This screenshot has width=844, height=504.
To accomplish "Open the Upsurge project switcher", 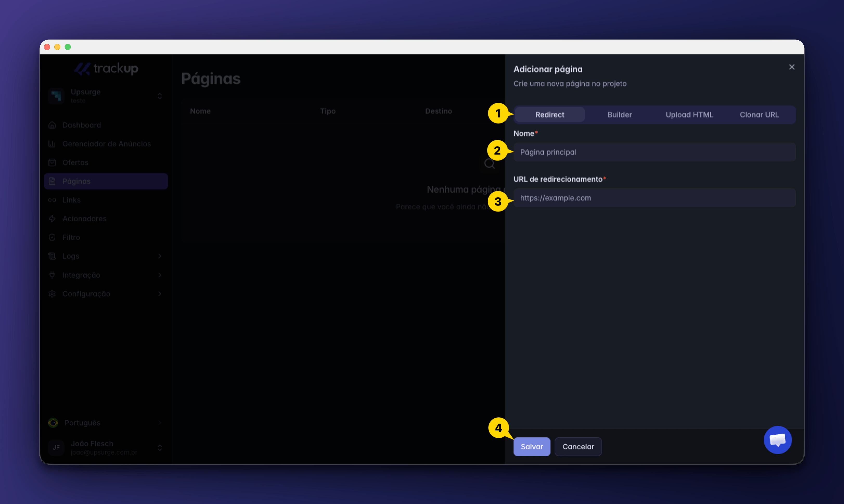I will [106, 96].
